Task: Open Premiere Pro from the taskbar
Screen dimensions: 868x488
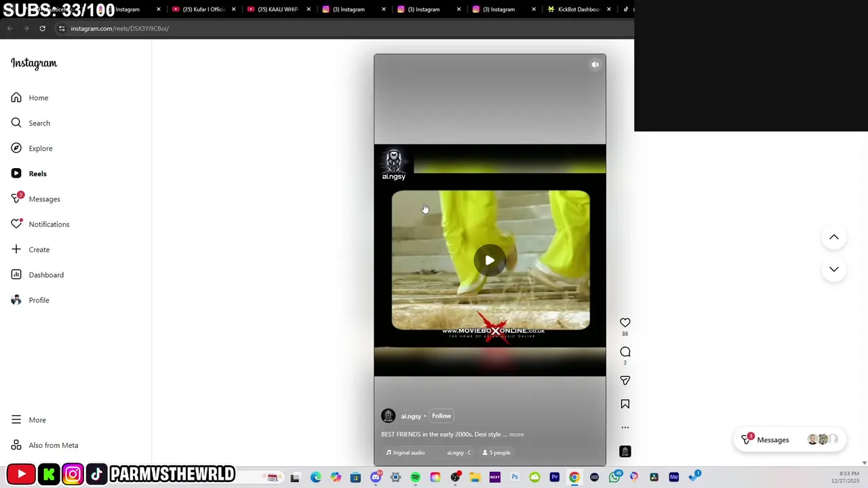Action: click(x=555, y=477)
